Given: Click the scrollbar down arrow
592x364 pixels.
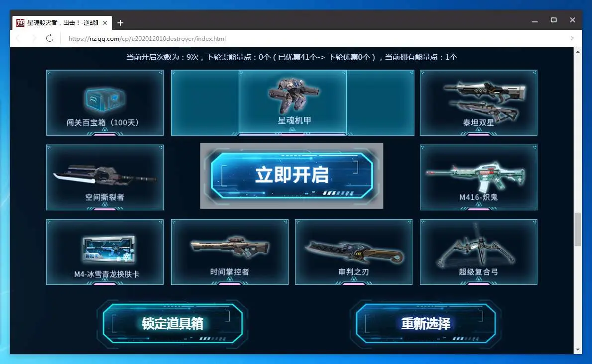Looking at the screenshot, I should [578, 350].
